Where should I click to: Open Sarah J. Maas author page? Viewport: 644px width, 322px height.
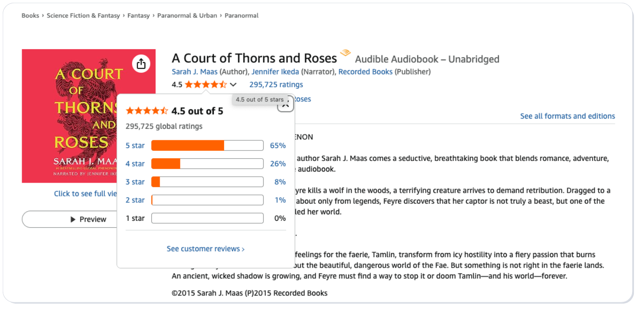click(x=195, y=72)
